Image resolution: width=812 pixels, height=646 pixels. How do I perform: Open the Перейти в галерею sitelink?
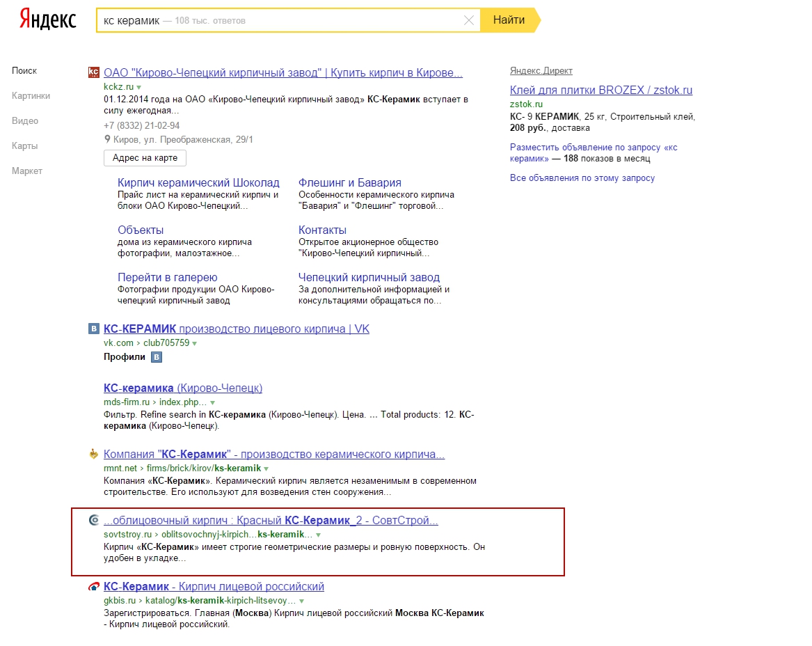tap(167, 277)
